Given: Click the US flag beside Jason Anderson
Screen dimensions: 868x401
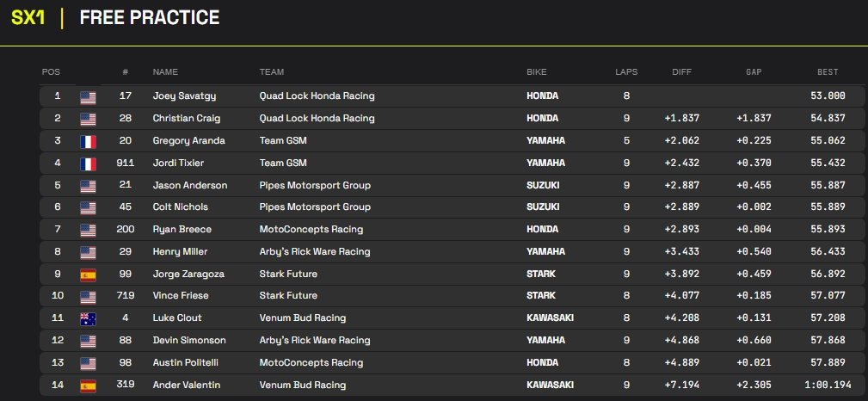Looking at the screenshot, I should (88, 185).
